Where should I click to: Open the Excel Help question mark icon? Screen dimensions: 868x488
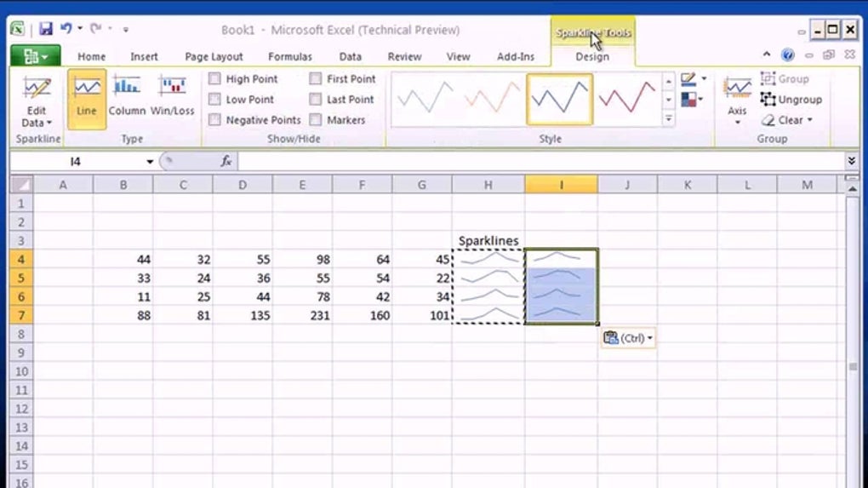tap(788, 55)
